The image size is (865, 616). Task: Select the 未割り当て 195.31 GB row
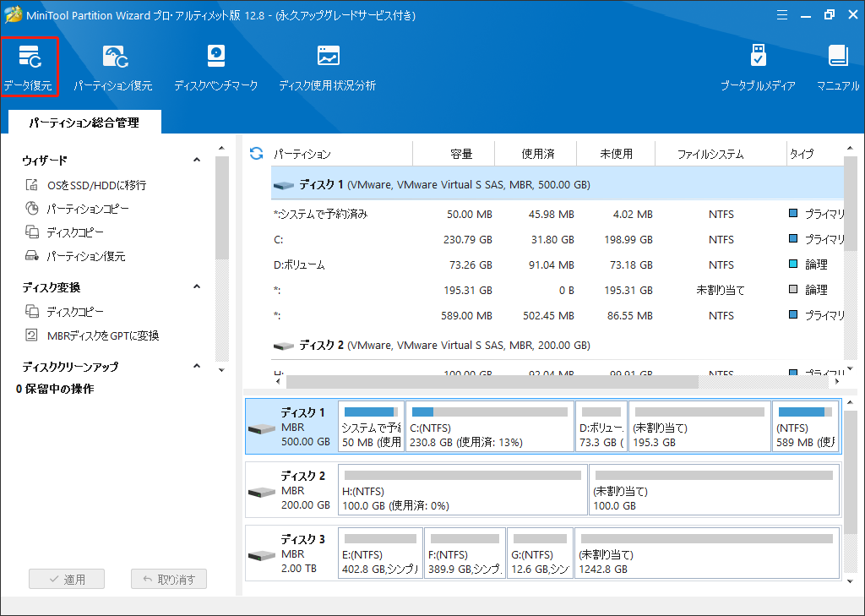558,291
